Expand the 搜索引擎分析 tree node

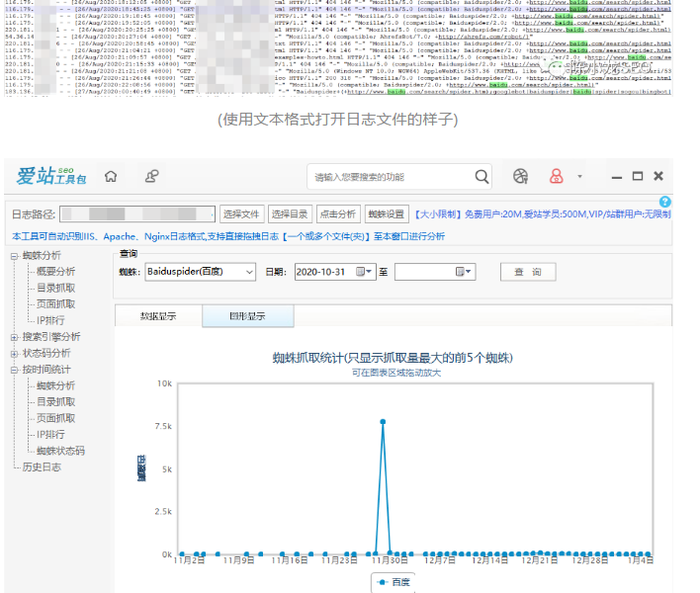click(x=14, y=337)
